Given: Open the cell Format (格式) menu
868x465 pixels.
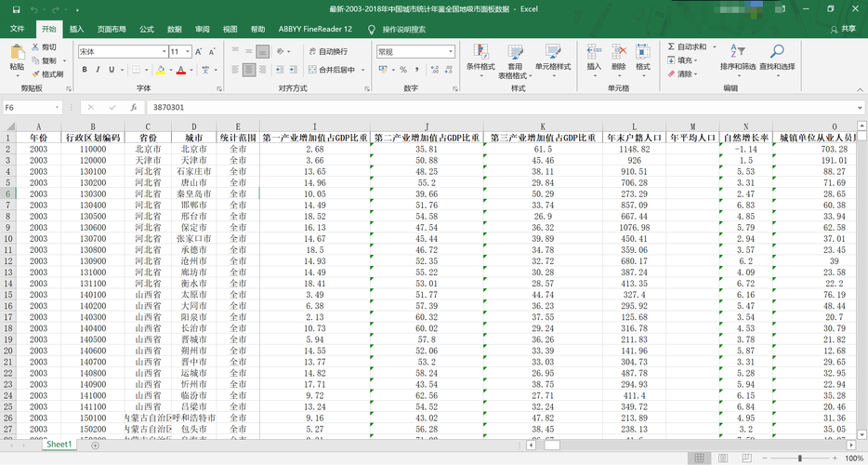Looking at the screenshot, I should coord(643,60).
